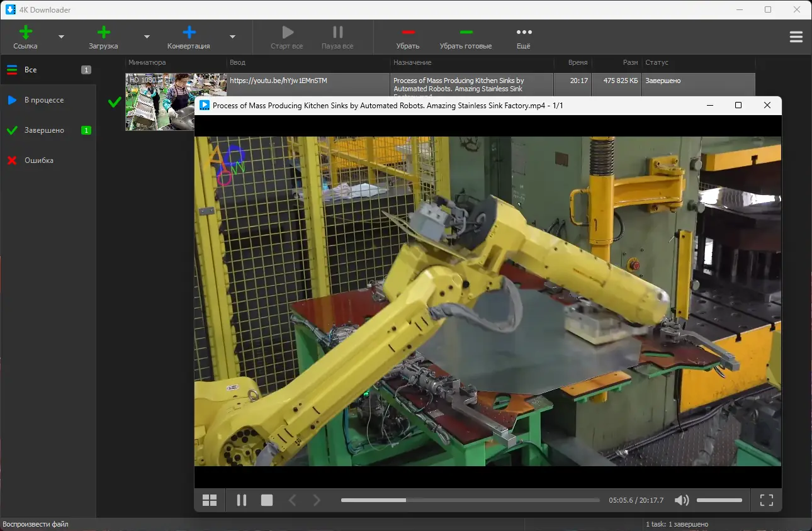Expand the Ссылка dropdown arrow
812x531 pixels.
click(x=61, y=37)
